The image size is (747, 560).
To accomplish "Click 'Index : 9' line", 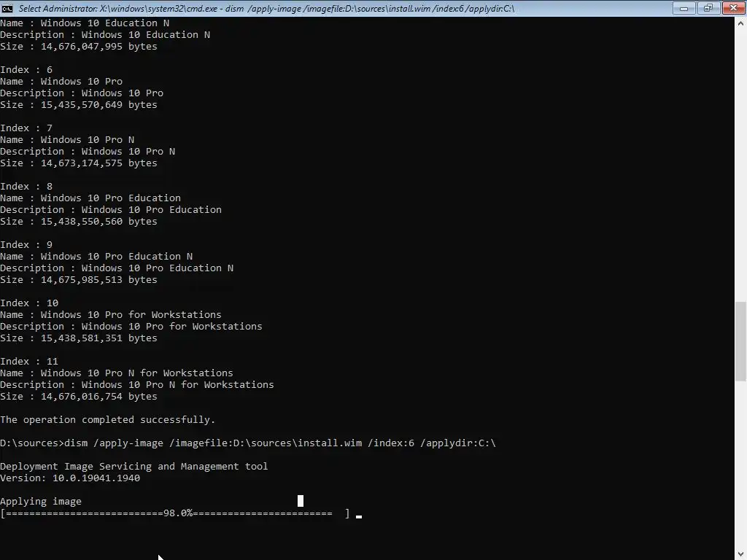I will point(26,245).
